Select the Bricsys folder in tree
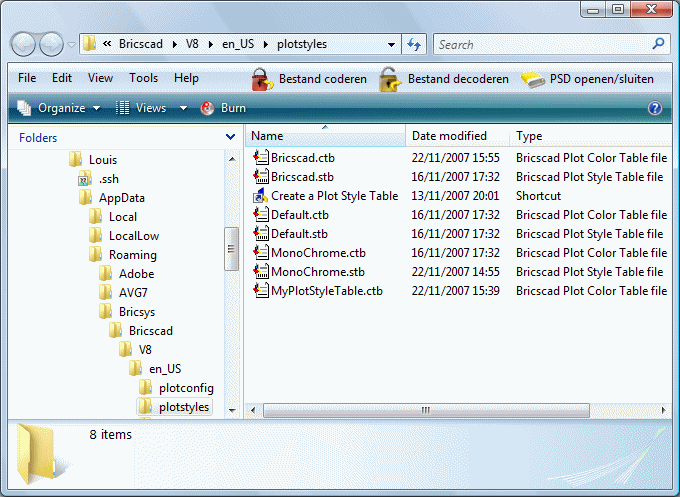The width and height of the screenshot is (680, 497). tap(137, 312)
